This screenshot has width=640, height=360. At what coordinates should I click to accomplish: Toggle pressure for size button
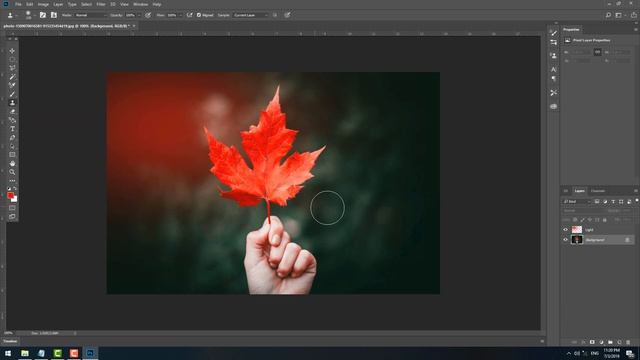tap(287, 15)
